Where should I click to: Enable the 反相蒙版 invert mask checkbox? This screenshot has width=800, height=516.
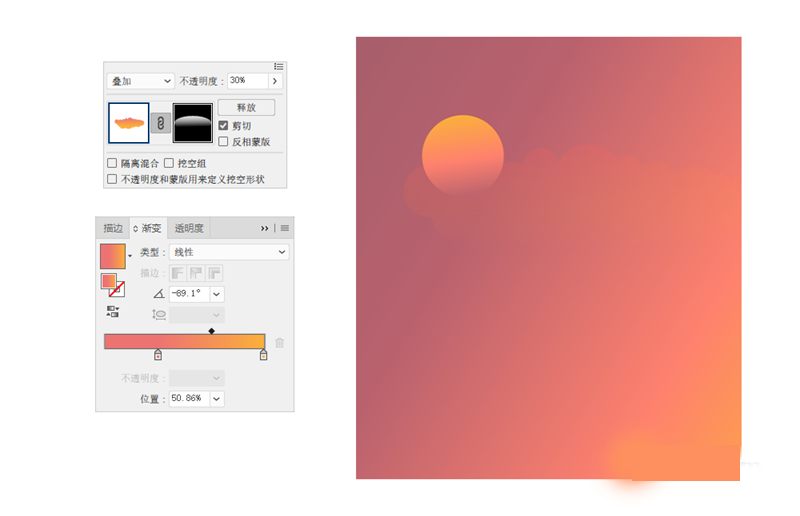click(223, 141)
